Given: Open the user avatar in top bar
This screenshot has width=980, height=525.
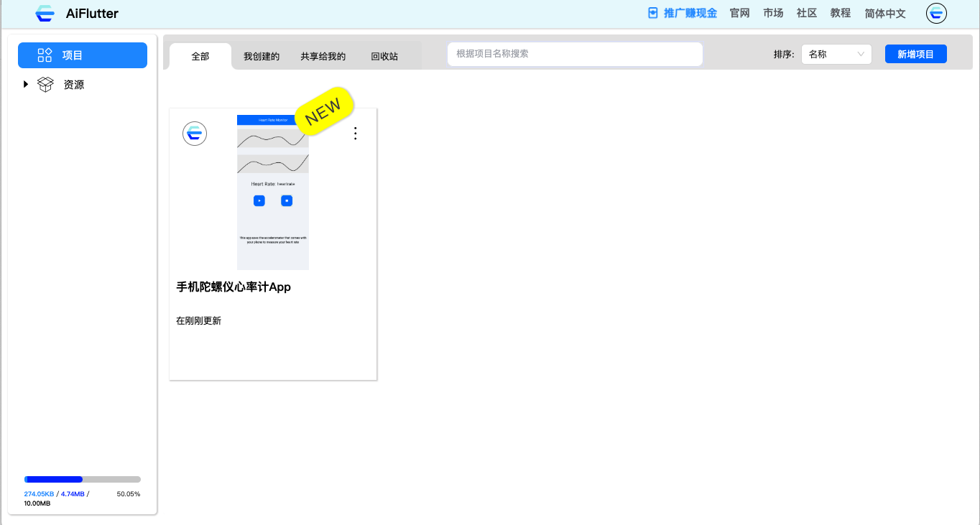Looking at the screenshot, I should click(x=936, y=14).
